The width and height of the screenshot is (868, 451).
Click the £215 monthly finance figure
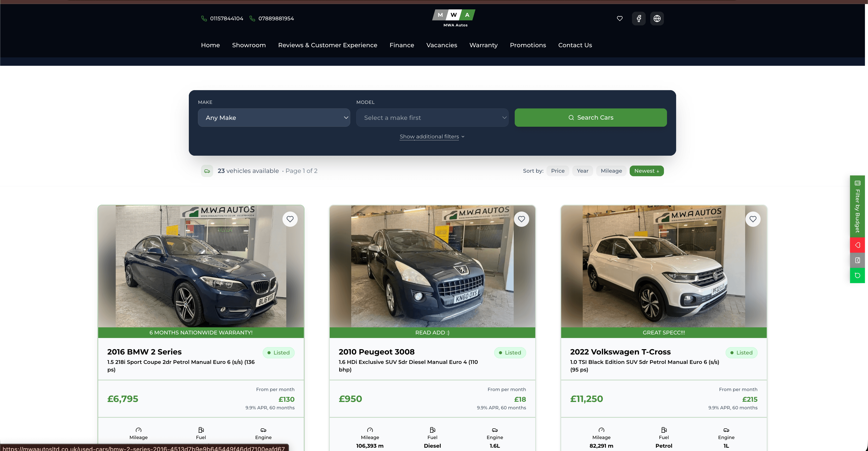point(750,399)
